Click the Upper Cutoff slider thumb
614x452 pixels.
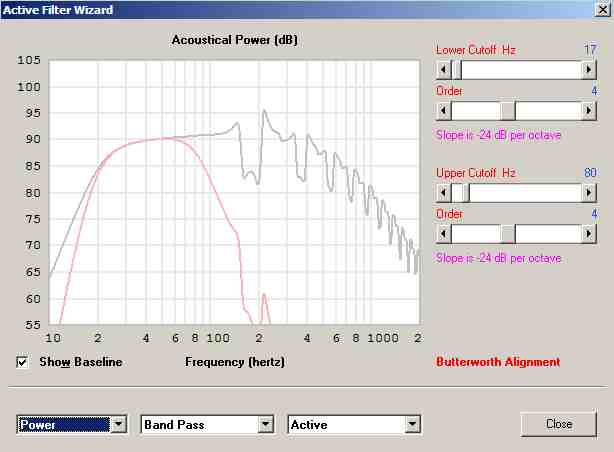point(464,193)
